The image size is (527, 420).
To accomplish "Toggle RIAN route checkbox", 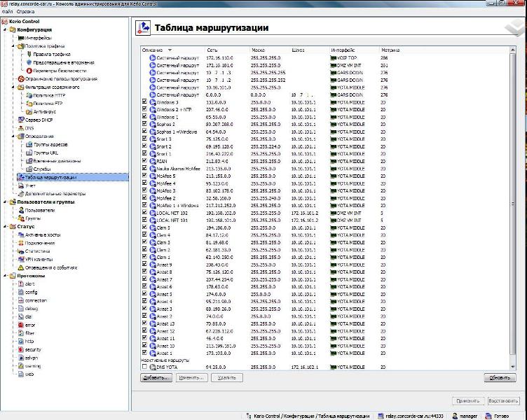I will click(x=144, y=160).
